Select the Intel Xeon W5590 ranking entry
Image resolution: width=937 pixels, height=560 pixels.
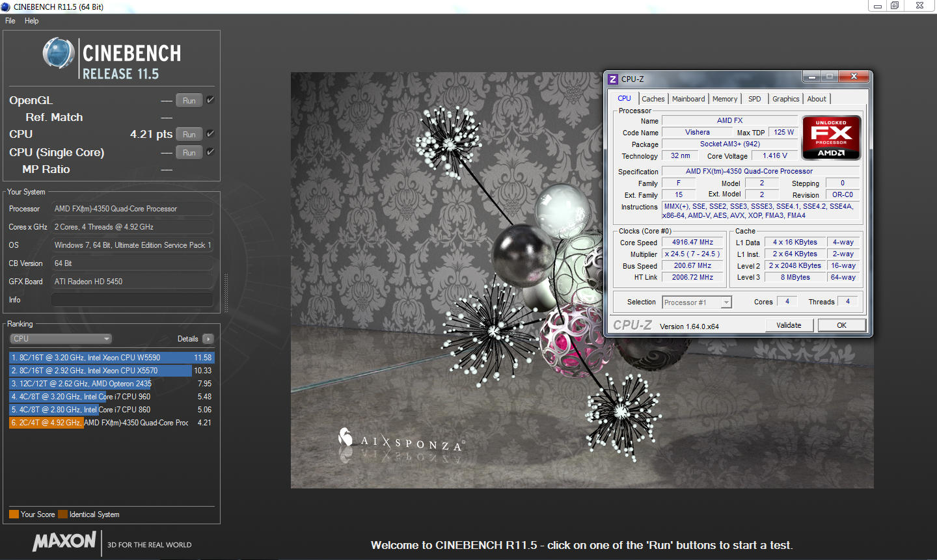(111, 358)
